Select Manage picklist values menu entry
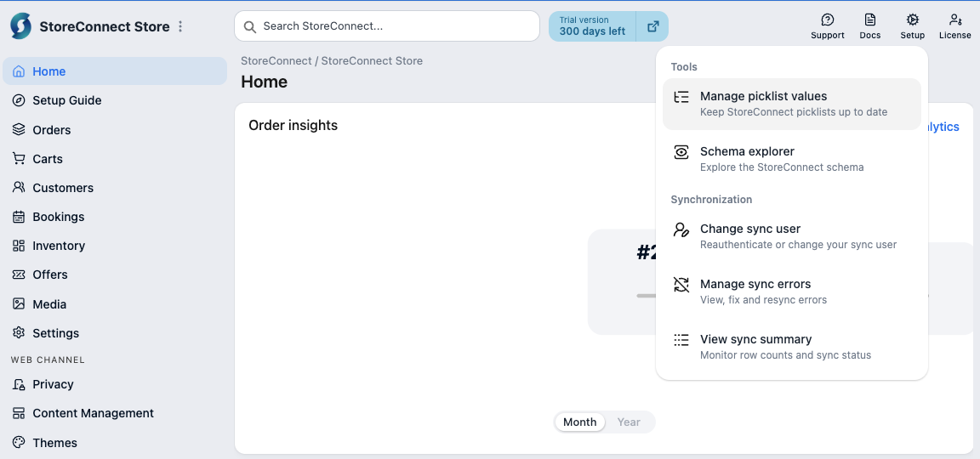This screenshot has height=459, width=980. pos(792,104)
